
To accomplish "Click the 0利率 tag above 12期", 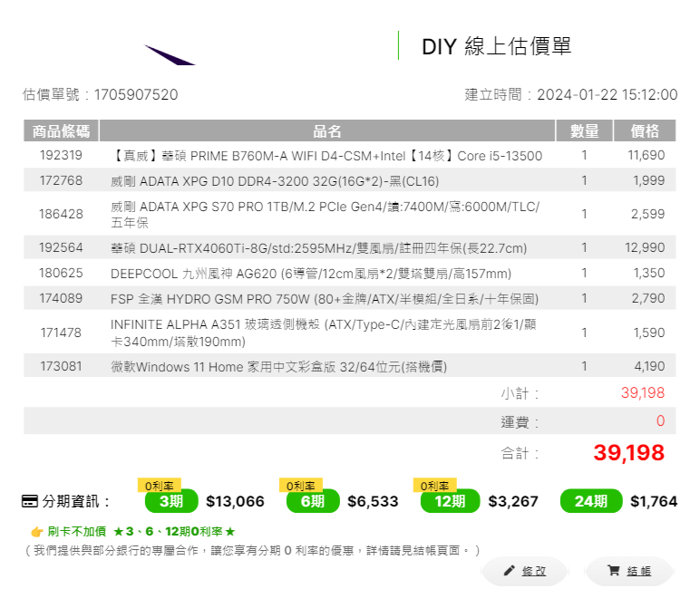I will [435, 486].
